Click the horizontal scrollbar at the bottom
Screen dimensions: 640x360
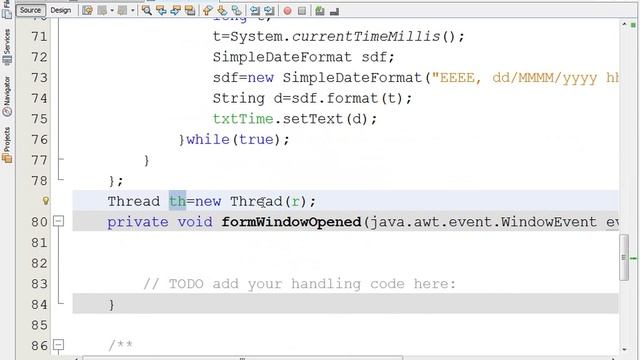point(243,358)
